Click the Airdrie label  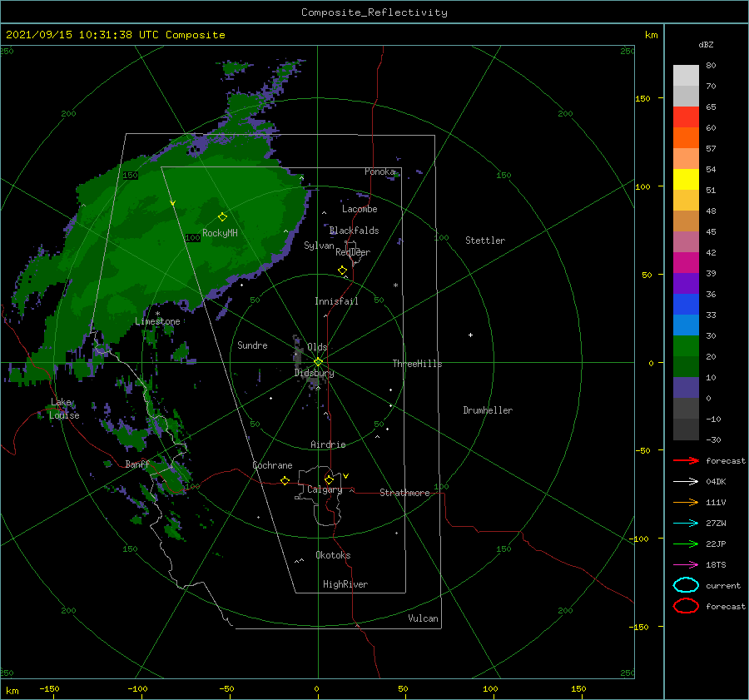click(x=328, y=444)
